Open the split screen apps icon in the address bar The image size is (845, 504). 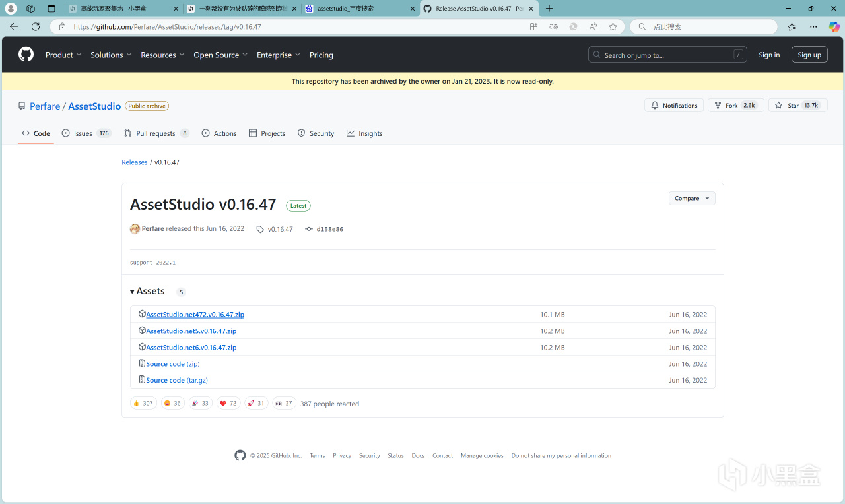click(533, 27)
